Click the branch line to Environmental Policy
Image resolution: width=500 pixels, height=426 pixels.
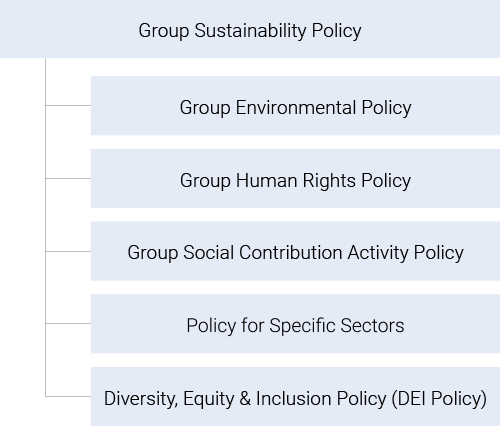(68, 106)
